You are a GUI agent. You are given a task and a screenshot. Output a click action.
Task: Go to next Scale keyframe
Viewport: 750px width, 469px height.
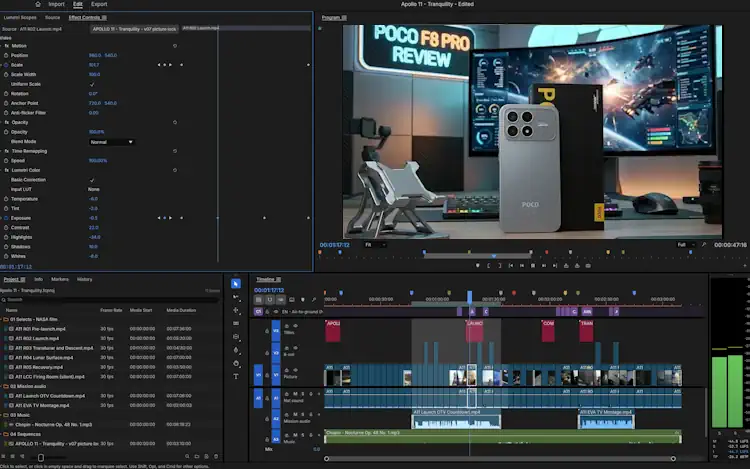[x=171, y=65]
